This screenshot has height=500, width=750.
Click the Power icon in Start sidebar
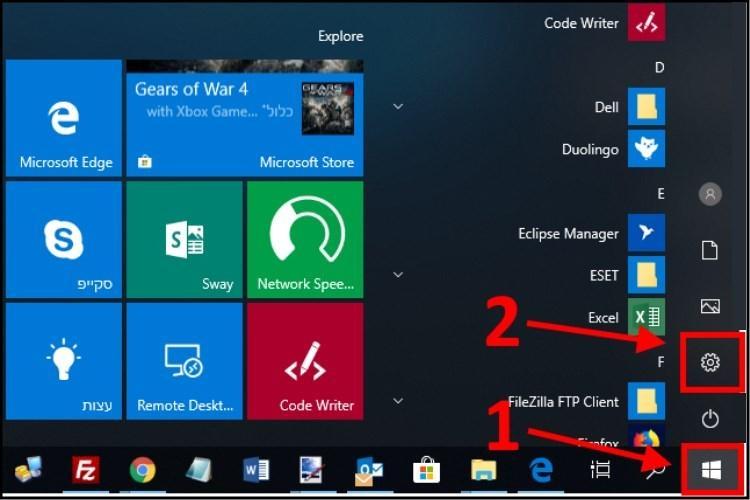pyautogui.click(x=710, y=419)
